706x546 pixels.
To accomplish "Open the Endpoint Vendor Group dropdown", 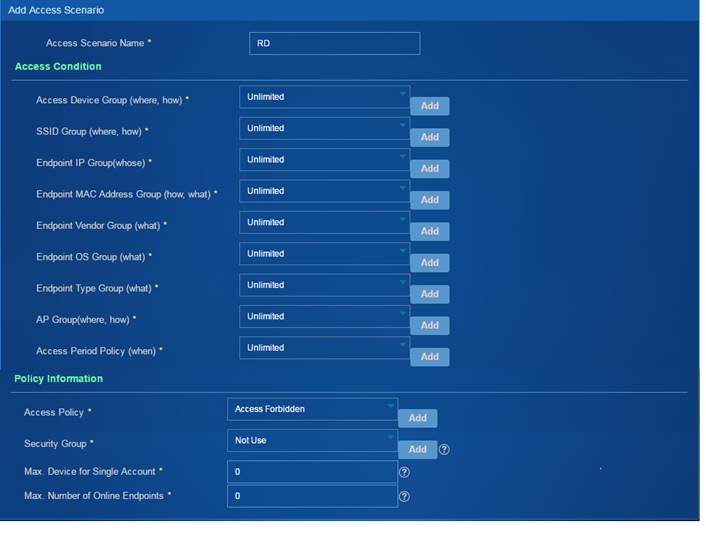I will [324, 222].
